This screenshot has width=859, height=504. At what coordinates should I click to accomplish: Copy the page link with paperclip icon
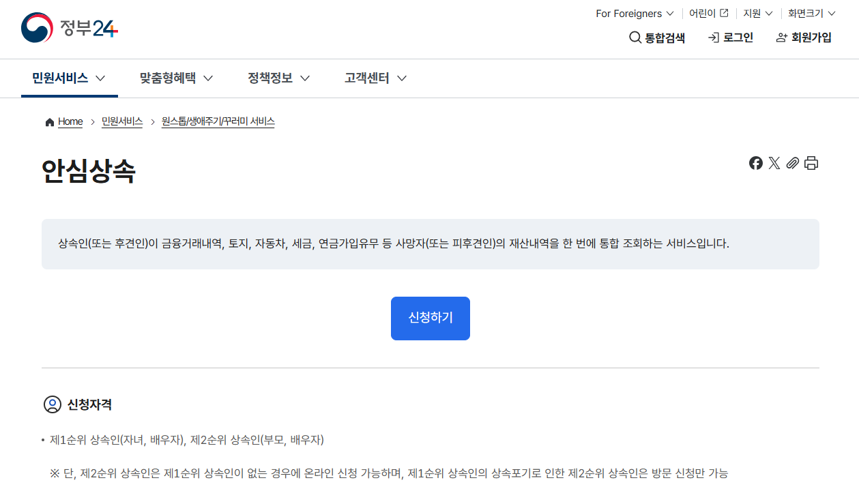[x=792, y=163]
